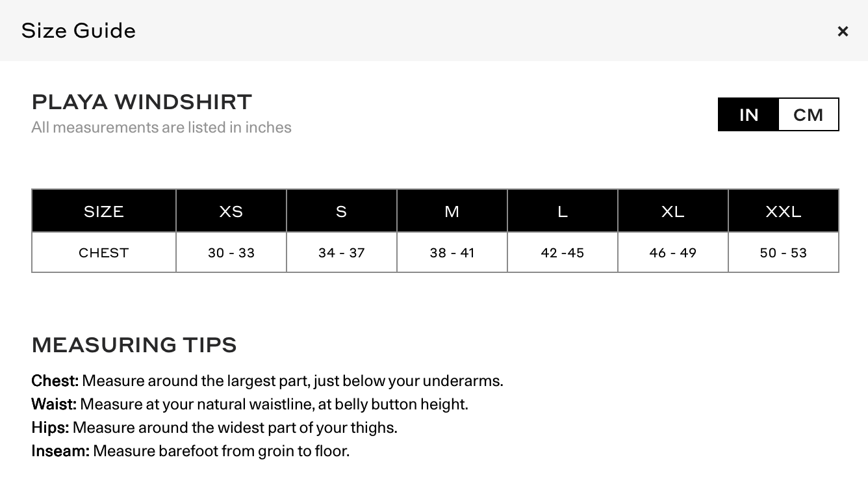Click the Size Guide title
Viewport: 868px width, 503px height.
coord(79,31)
